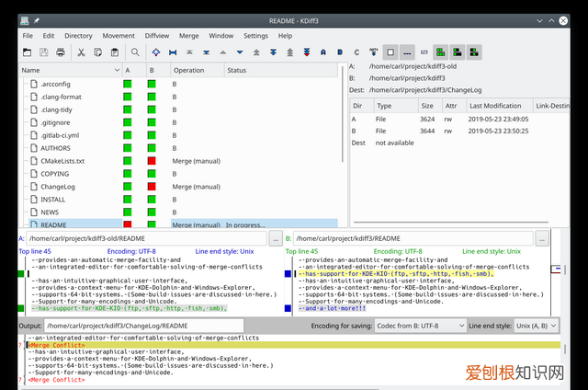The height and width of the screenshot is (390, 588).
Task: Open the Merge menu
Action: coord(188,36)
